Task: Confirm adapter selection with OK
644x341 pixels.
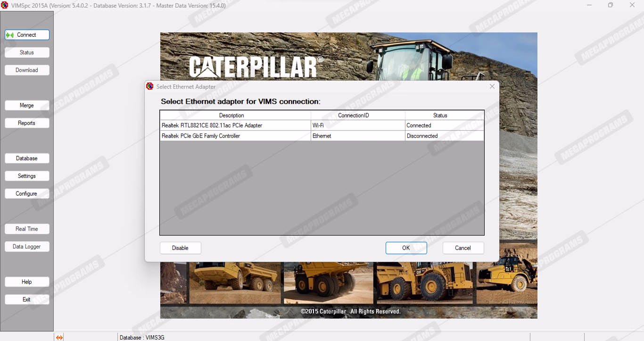Action: pos(406,248)
